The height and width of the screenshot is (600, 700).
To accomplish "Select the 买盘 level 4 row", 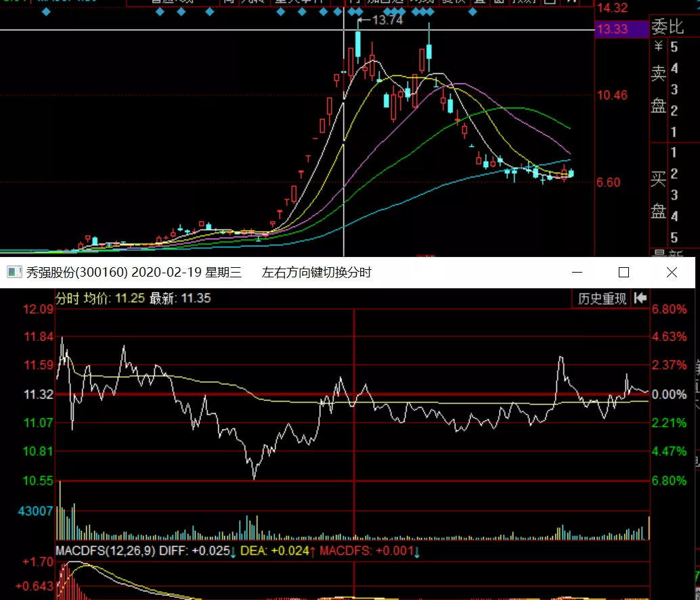I will [x=674, y=216].
